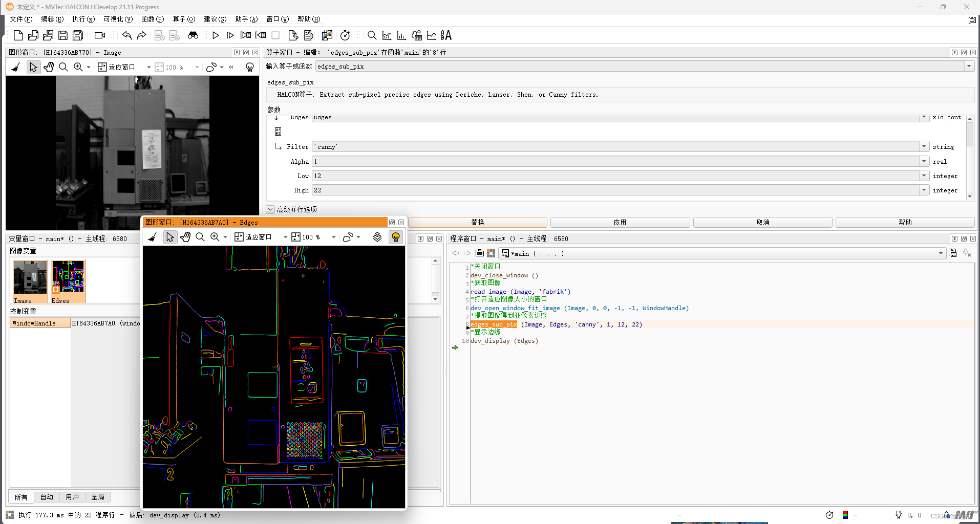Run the HDevelop program with the play icon
Image resolution: width=980 pixels, height=524 pixels.
[x=216, y=35]
